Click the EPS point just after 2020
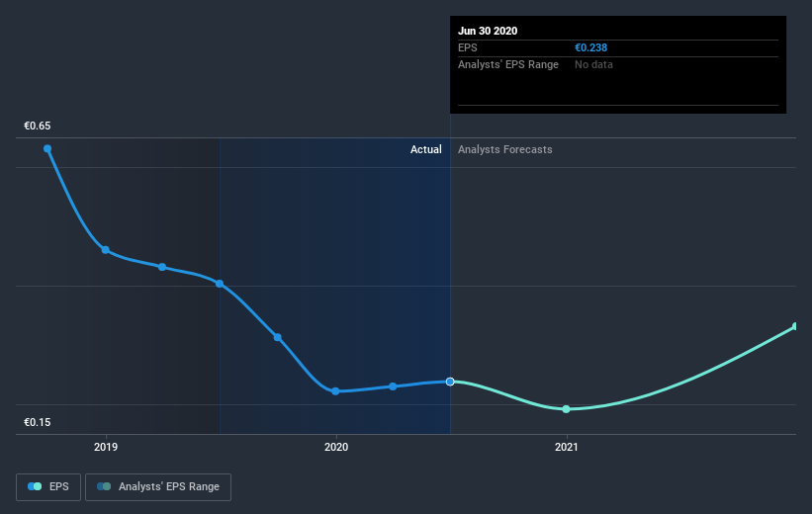 (x=393, y=386)
